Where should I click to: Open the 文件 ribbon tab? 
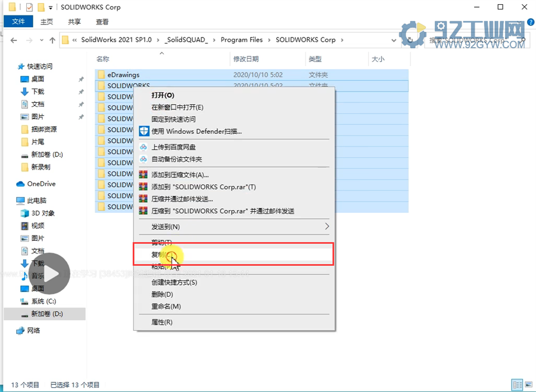point(18,22)
